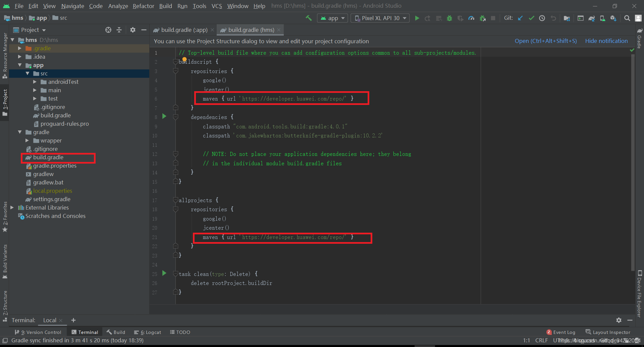Debug the app with the bug icon
Image resolution: width=644 pixels, height=347 pixels.
click(x=449, y=18)
